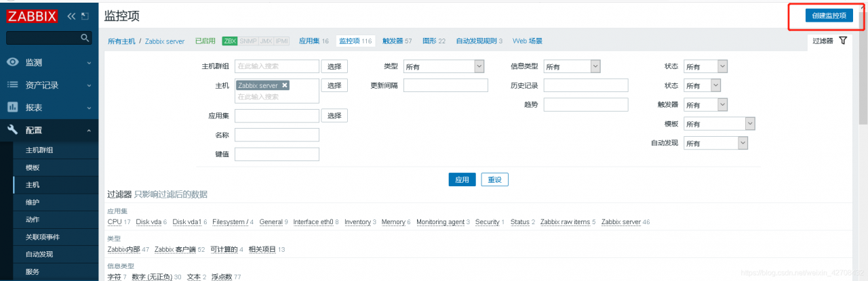The width and height of the screenshot is (868, 281).
Task: Open the 应用集 tab
Action: coord(314,41)
